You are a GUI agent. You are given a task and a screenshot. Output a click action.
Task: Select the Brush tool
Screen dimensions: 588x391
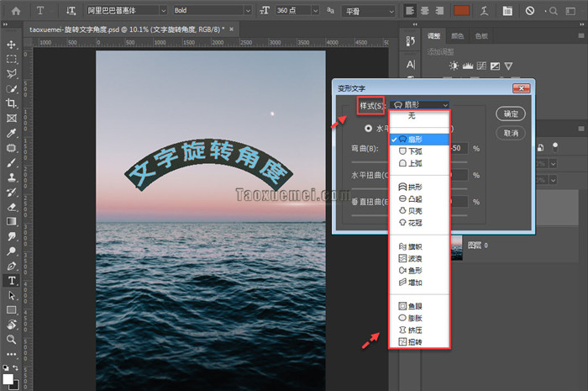point(11,163)
